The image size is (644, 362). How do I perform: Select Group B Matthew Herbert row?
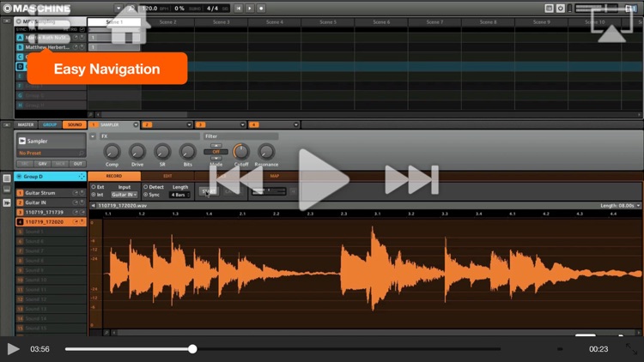(x=51, y=47)
